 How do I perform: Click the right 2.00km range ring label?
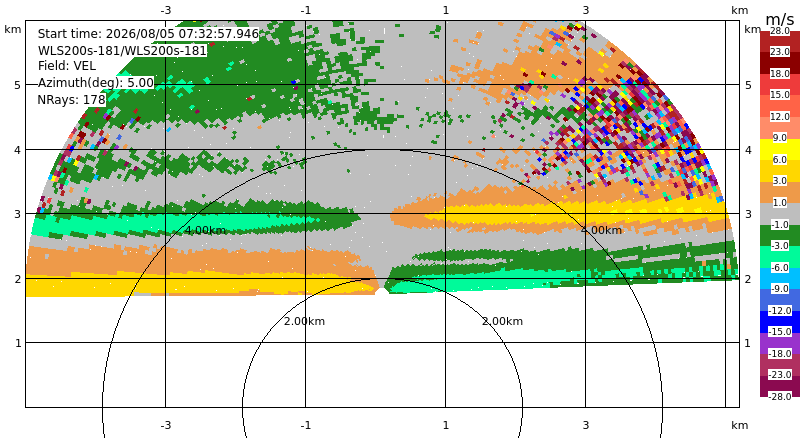tap(503, 321)
